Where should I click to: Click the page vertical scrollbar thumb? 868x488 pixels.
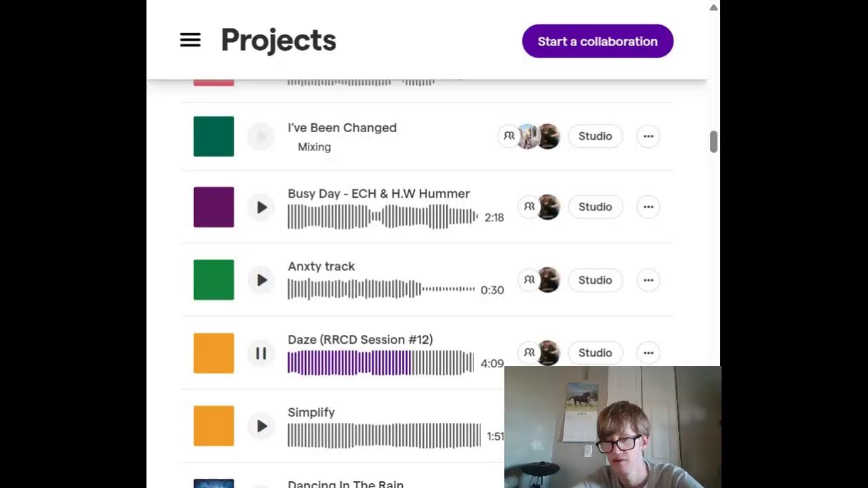(x=713, y=142)
